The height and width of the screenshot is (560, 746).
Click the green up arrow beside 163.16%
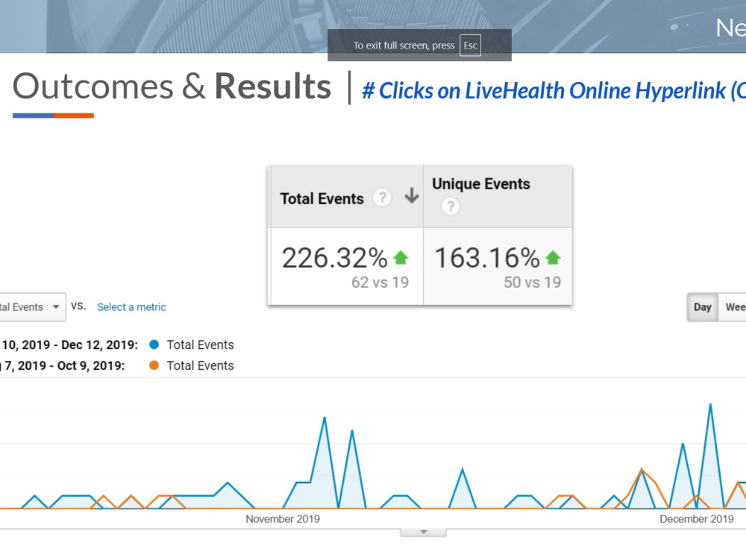[553, 258]
